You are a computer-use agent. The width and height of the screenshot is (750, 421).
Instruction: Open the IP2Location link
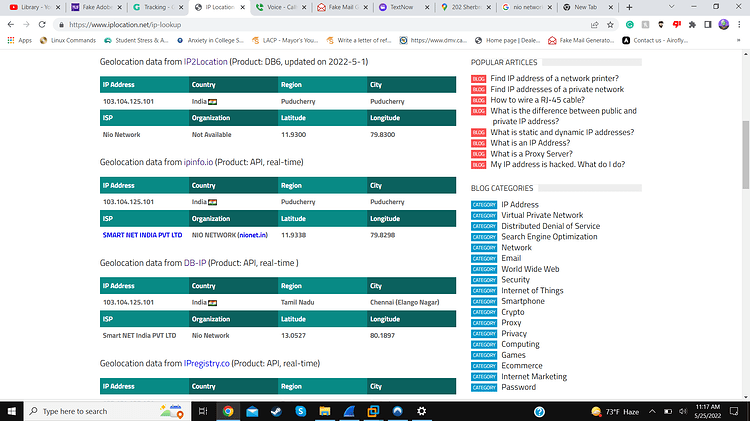(x=205, y=62)
